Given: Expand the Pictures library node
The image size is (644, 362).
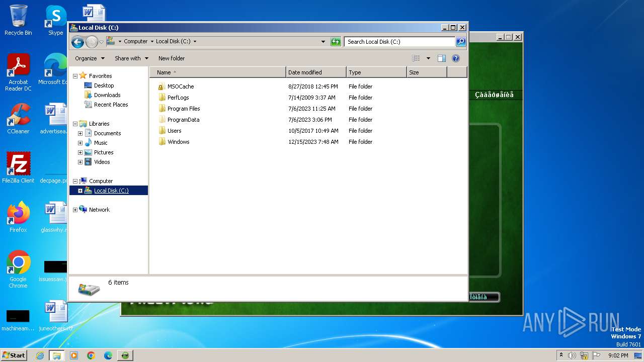Looking at the screenshot, I should (80, 152).
